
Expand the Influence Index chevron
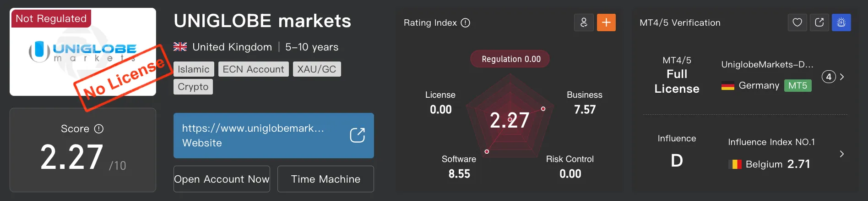tap(842, 154)
